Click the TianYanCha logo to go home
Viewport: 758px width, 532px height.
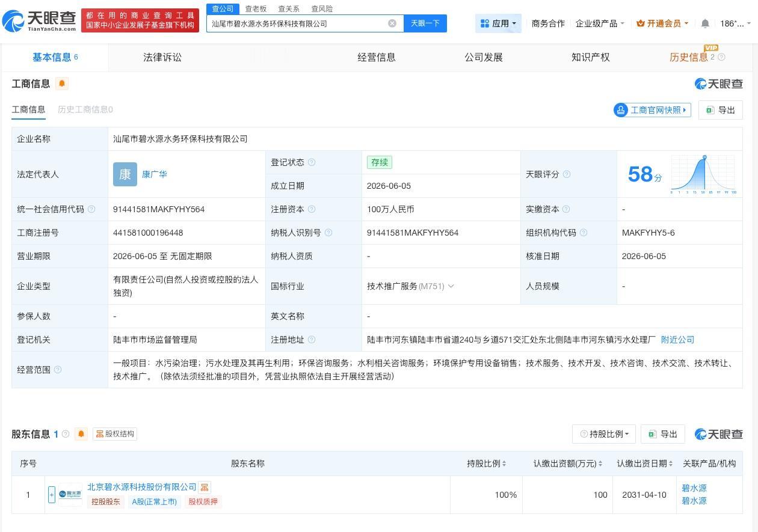pyautogui.click(x=39, y=21)
